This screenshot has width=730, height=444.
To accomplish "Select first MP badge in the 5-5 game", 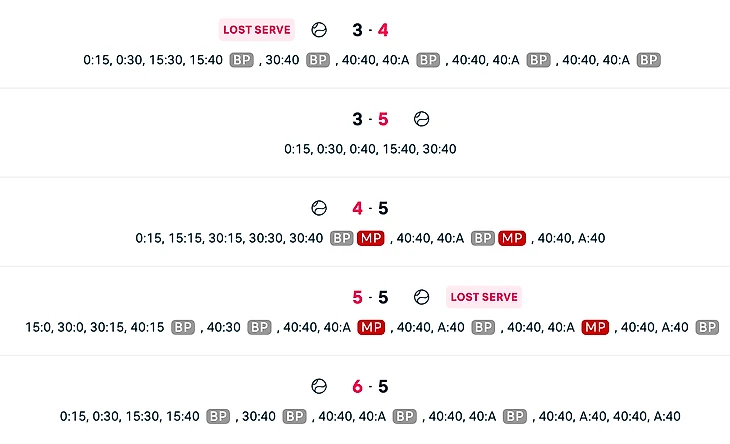I will pos(371,327).
